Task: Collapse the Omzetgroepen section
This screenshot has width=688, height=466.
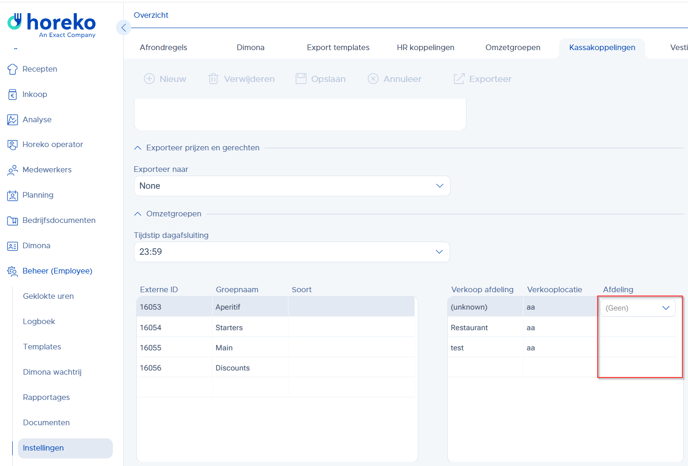Action: click(x=138, y=214)
